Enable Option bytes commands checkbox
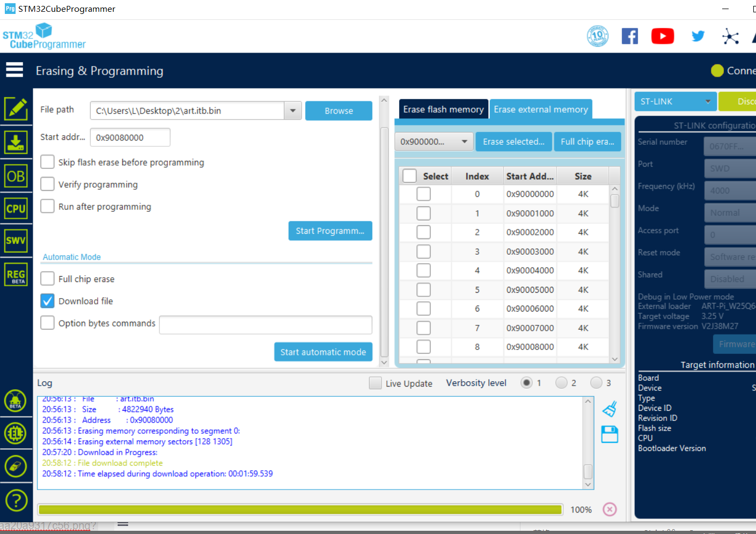 pyautogui.click(x=47, y=322)
